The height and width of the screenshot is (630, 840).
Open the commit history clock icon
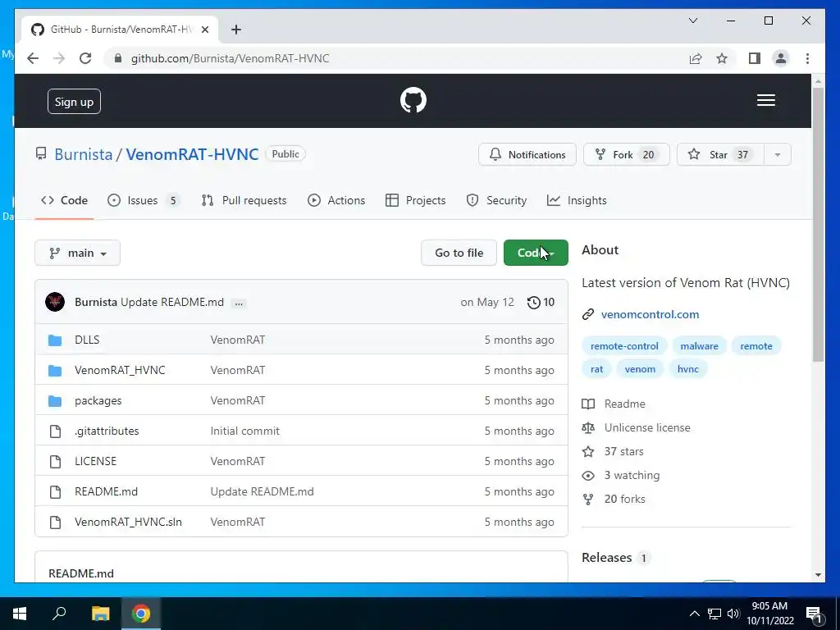coord(533,302)
